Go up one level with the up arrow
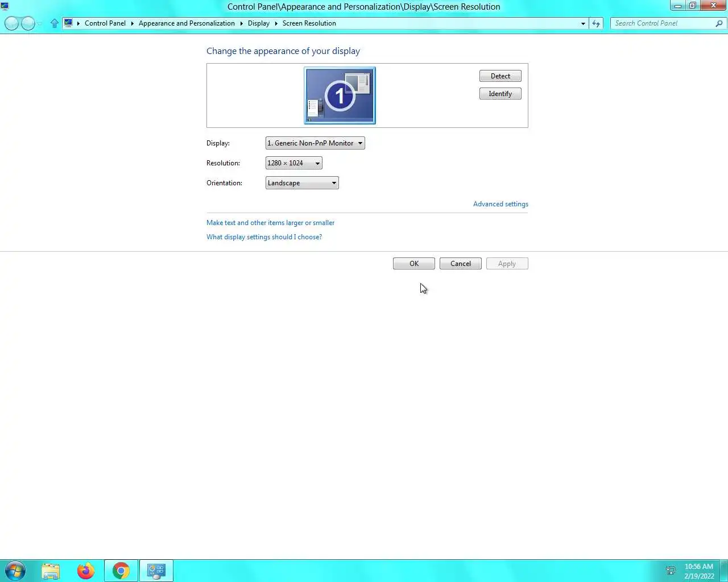The width and height of the screenshot is (728, 582). 55,23
